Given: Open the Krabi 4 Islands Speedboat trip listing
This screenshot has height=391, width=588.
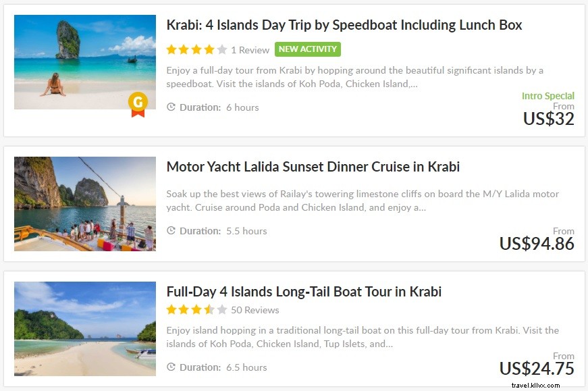Looking at the screenshot, I should 344,24.
